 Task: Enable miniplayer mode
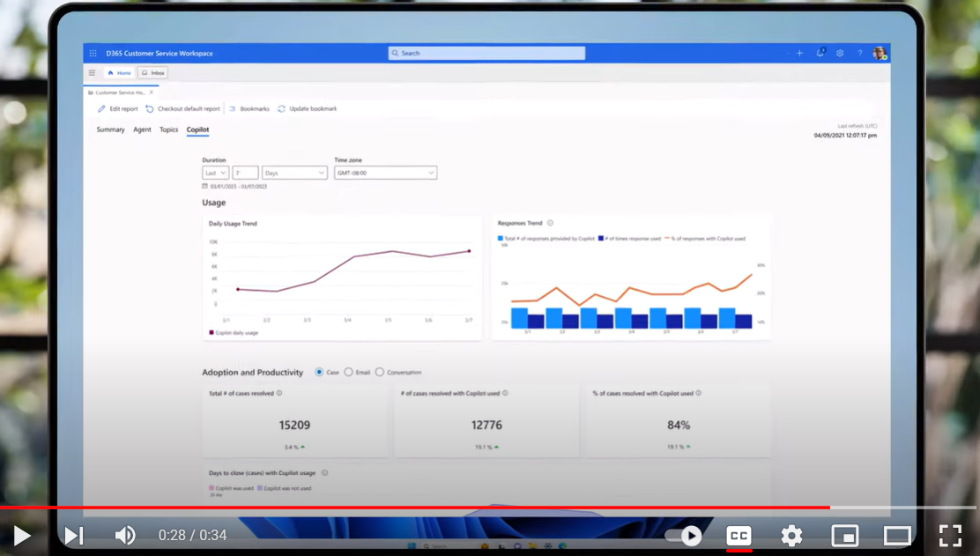point(844,535)
